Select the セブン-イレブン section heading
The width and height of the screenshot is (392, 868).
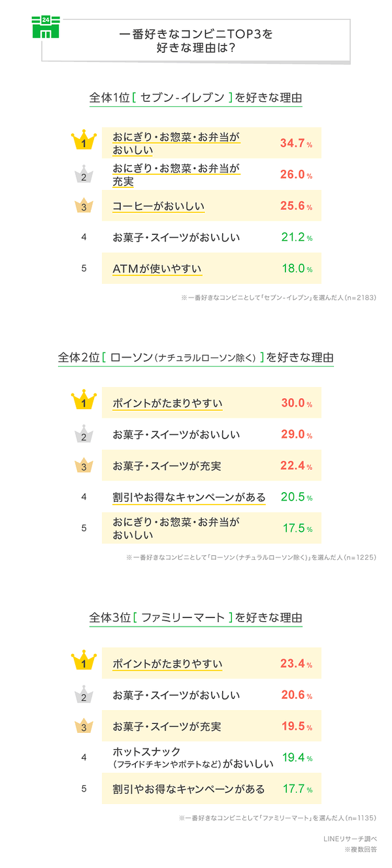tap(195, 98)
